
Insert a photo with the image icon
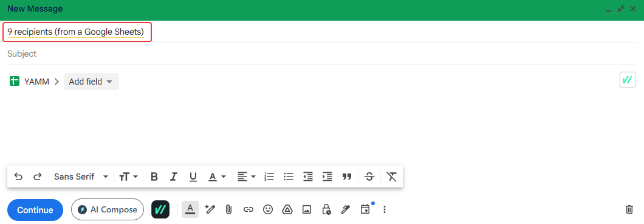point(306,209)
